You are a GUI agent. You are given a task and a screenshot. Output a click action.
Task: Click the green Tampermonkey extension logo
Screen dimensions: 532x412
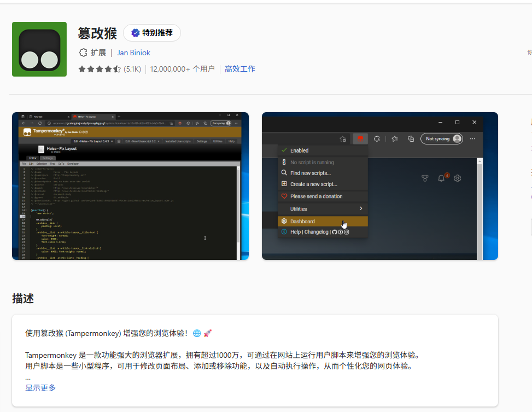coord(39,49)
